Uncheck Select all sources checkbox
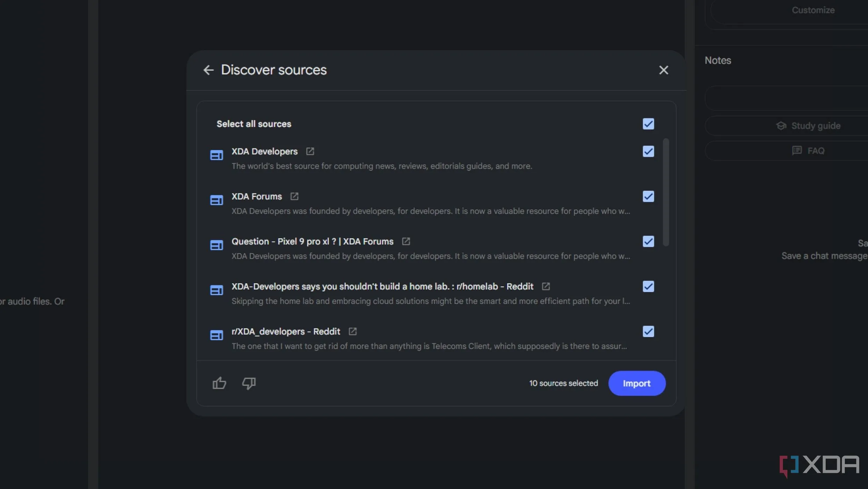 pyautogui.click(x=648, y=124)
